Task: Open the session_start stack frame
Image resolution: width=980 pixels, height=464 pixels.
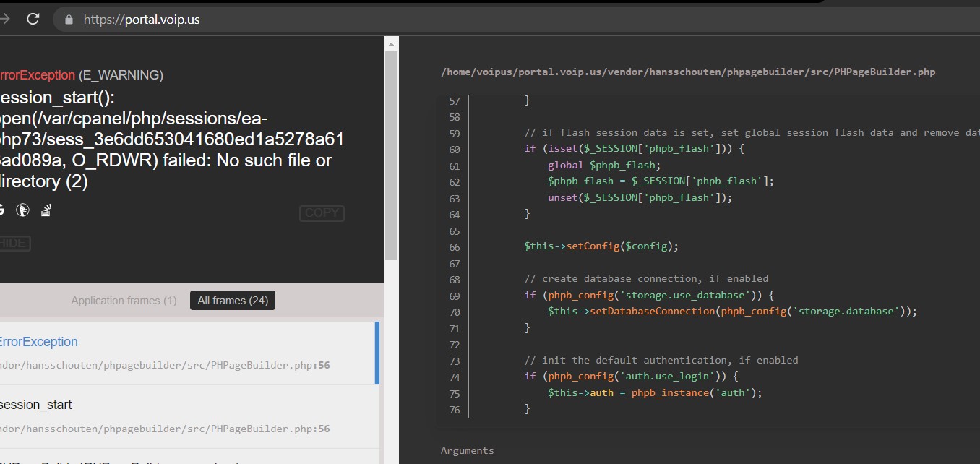Action: coord(189,416)
